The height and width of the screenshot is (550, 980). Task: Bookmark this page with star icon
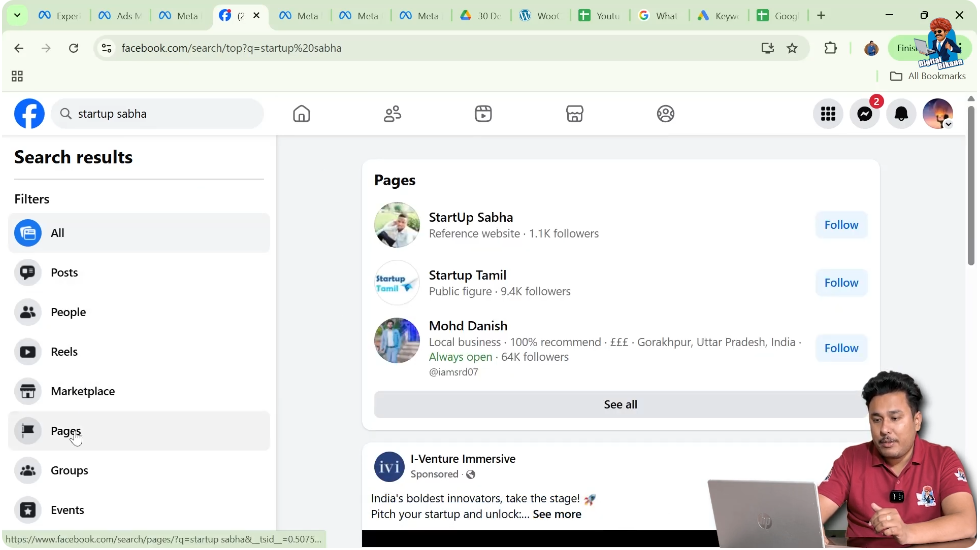click(792, 48)
